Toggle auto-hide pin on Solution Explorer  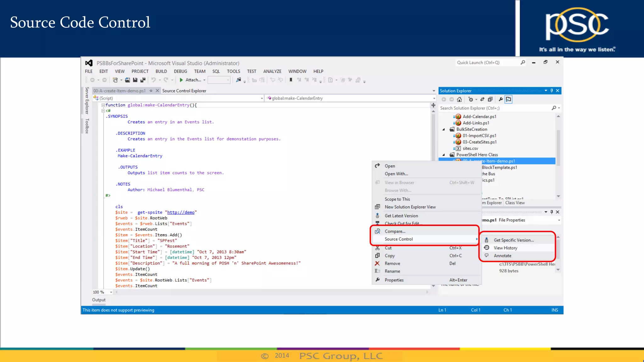[x=552, y=90]
